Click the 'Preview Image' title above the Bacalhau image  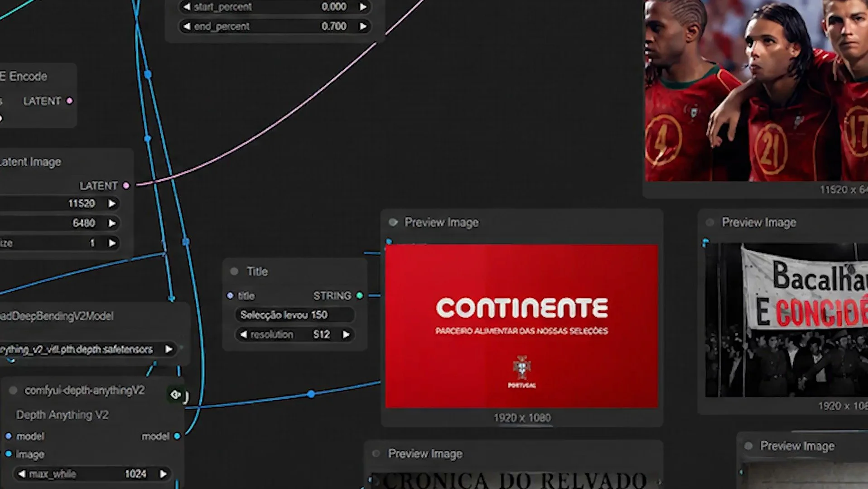tap(759, 223)
